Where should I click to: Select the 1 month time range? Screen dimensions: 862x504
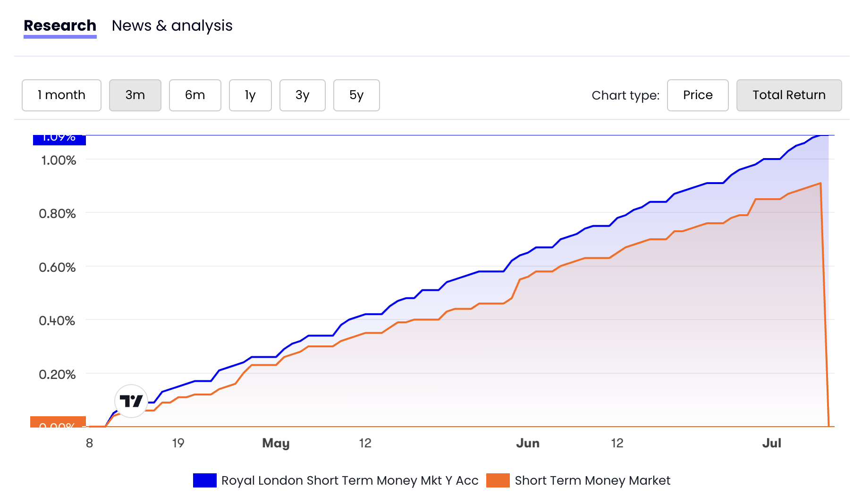61,95
